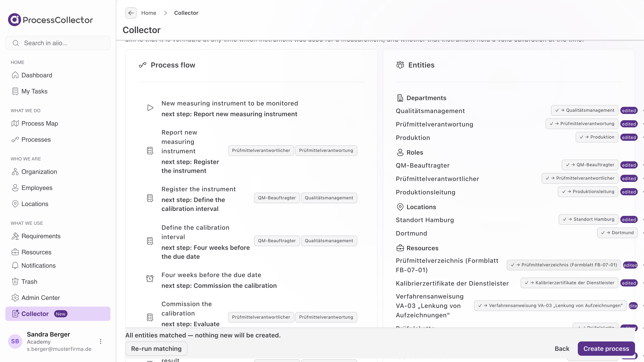
Task: Click the back arrow button
Action: tap(131, 13)
